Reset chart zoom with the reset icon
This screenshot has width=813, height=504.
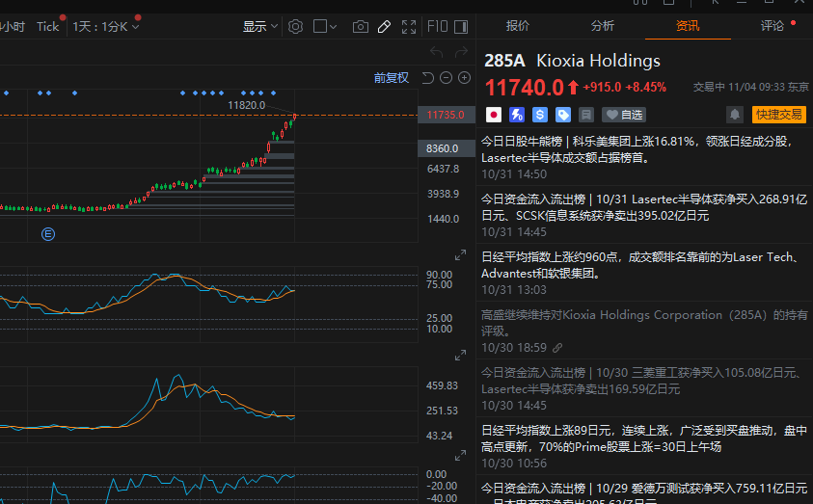click(x=428, y=78)
